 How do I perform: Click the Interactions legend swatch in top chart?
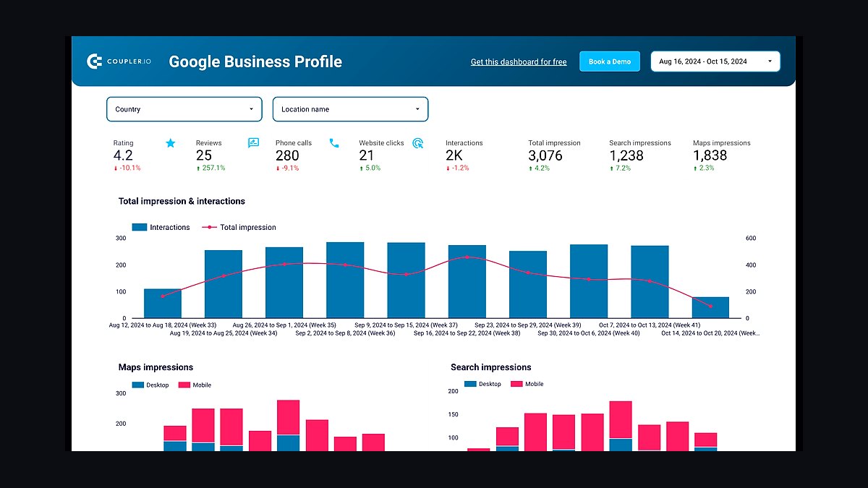pos(140,227)
